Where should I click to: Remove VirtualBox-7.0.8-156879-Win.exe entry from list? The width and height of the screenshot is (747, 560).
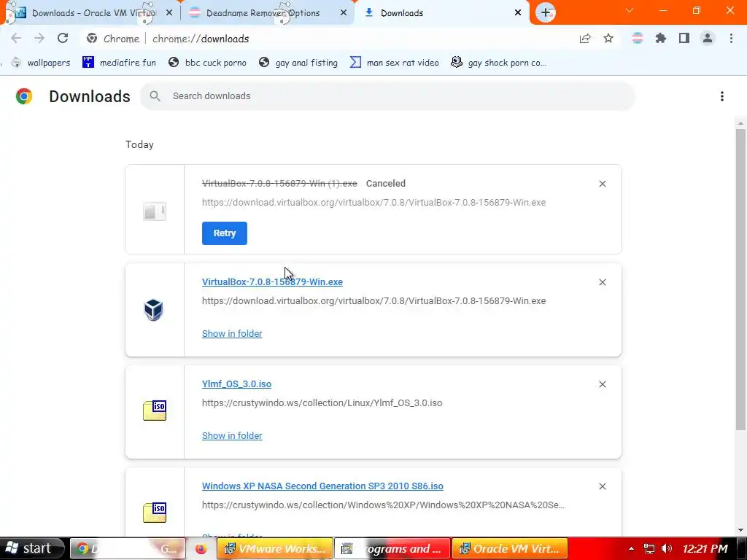[x=602, y=282]
